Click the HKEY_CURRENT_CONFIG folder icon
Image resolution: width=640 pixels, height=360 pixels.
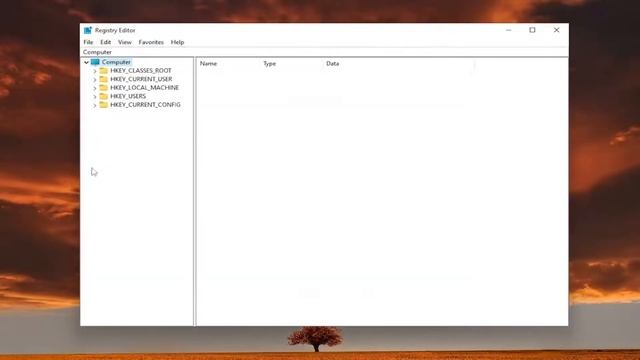pos(104,105)
